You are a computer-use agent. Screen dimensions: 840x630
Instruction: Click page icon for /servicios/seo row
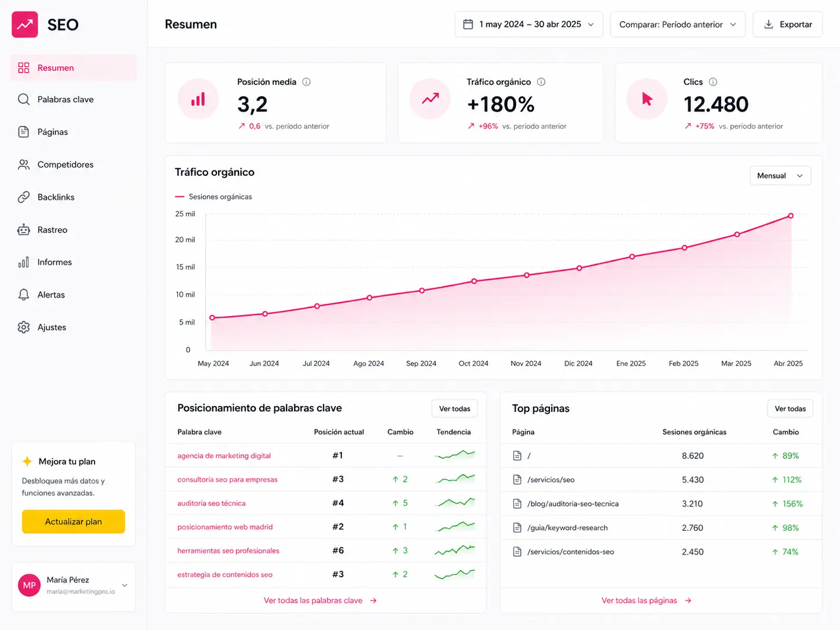click(x=517, y=480)
